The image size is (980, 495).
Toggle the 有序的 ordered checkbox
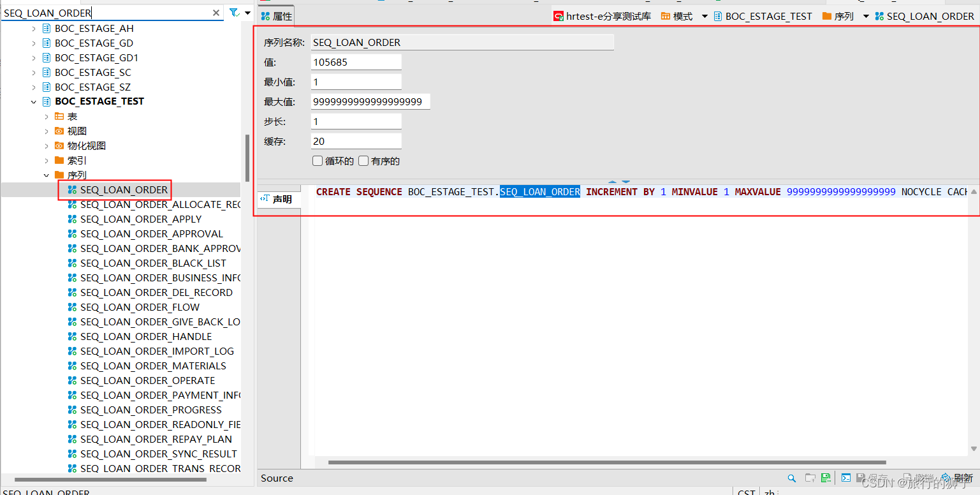pyautogui.click(x=363, y=161)
